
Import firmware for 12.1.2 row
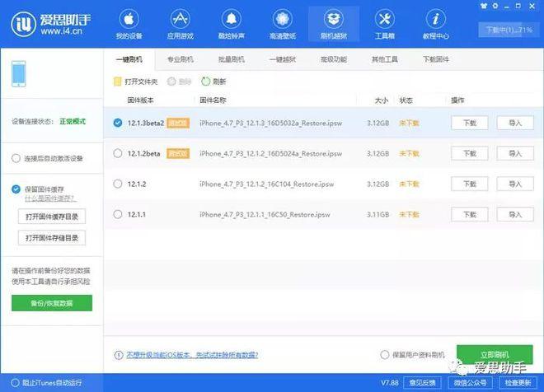(515, 184)
